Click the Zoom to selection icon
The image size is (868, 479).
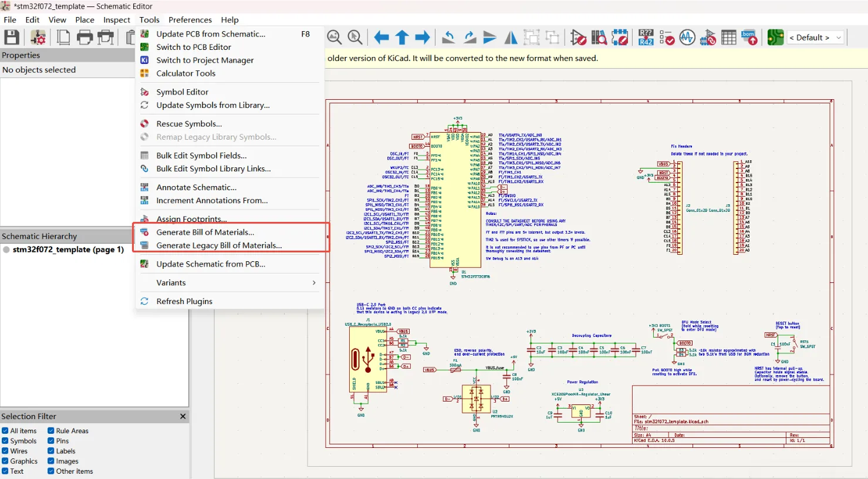click(355, 38)
